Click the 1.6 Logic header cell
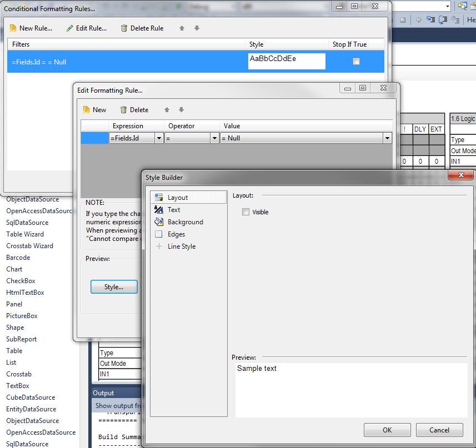 463,119
